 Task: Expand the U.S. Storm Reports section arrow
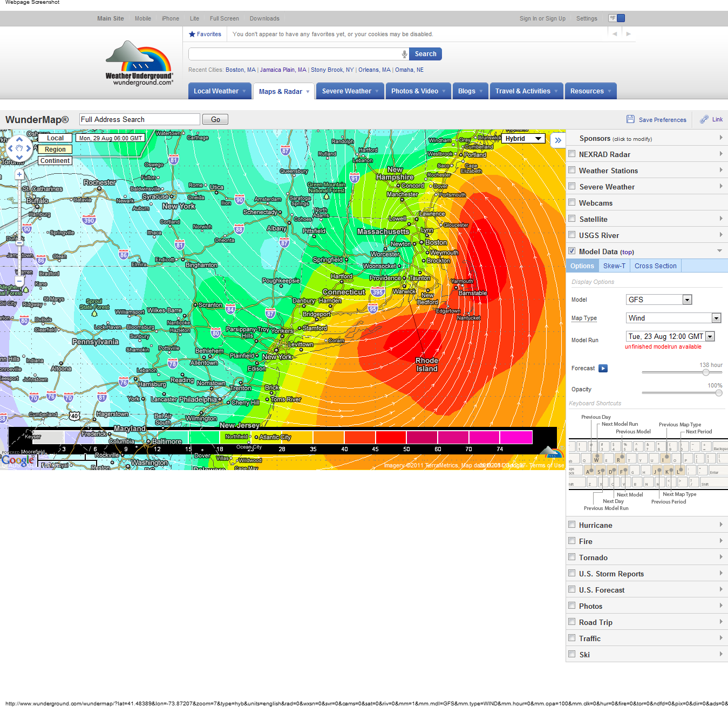click(721, 573)
